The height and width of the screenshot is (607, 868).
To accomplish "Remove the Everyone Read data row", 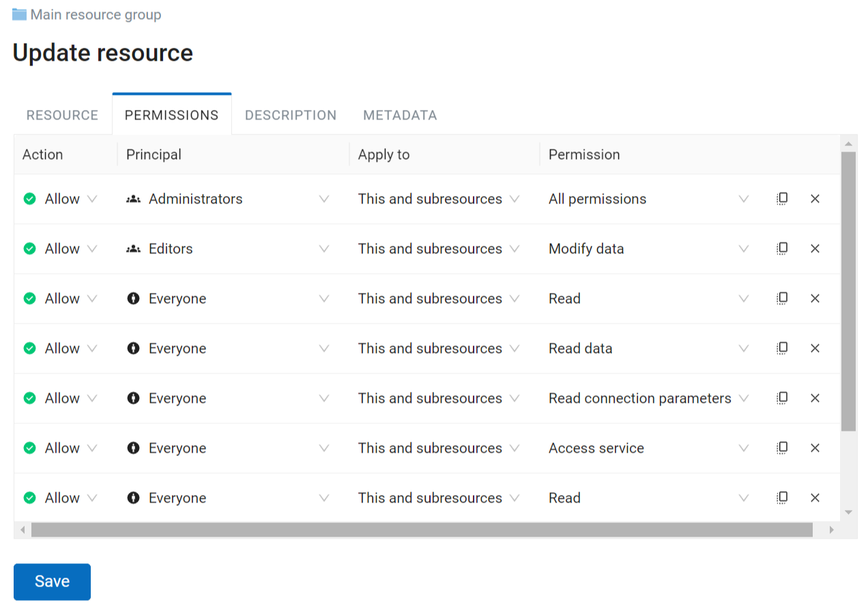I will 815,348.
